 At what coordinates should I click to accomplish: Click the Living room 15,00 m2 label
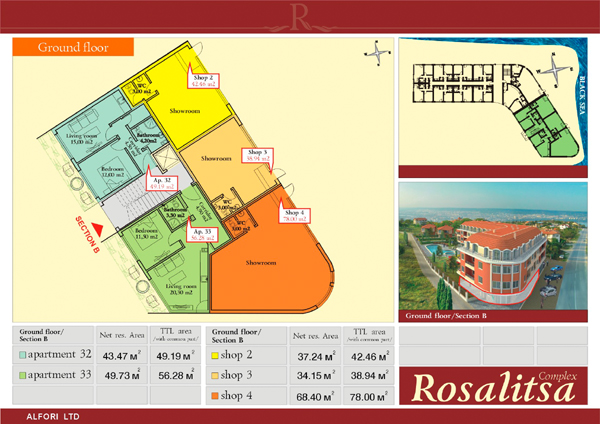coord(82,139)
